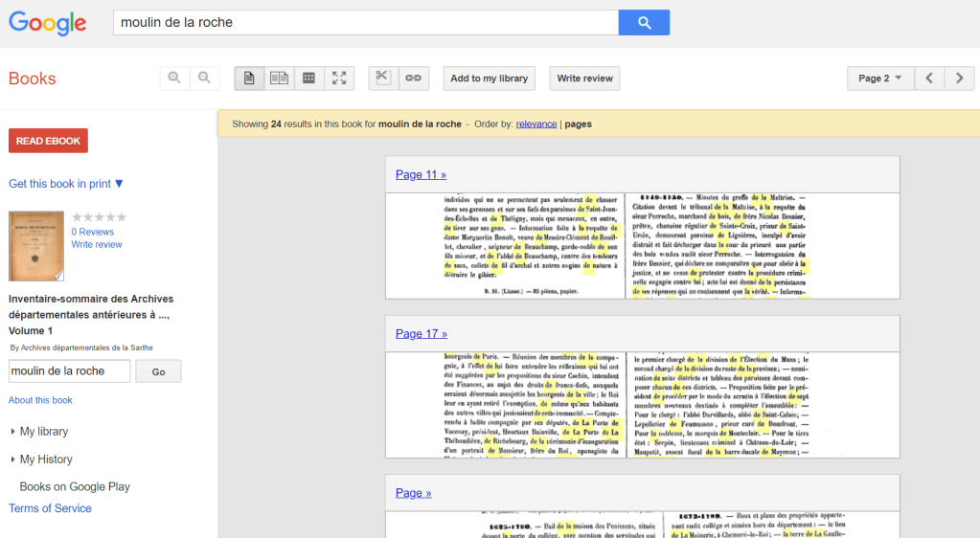This screenshot has width=980, height=538.
Task: Go to next page arrow
Action: [959, 78]
